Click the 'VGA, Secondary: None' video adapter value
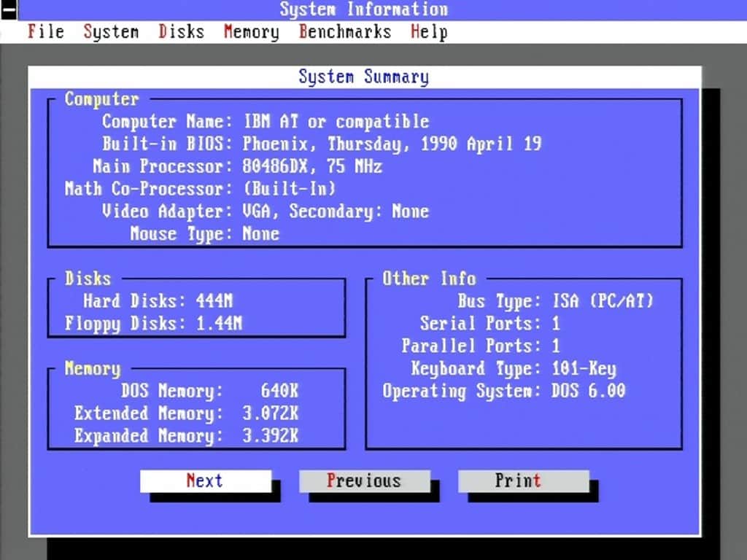Viewport: 747px width, 560px height. (336, 211)
